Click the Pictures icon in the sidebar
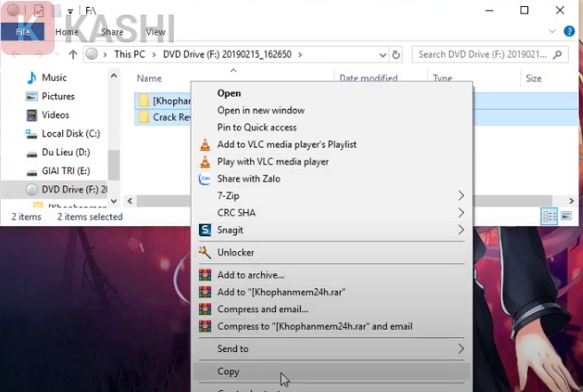The width and height of the screenshot is (583, 392). 32,97
